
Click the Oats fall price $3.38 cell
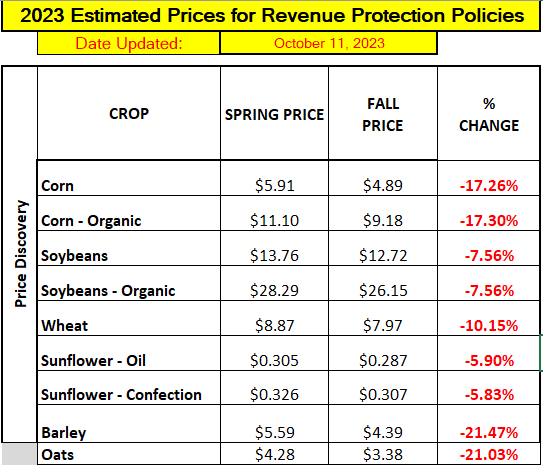[x=383, y=454]
